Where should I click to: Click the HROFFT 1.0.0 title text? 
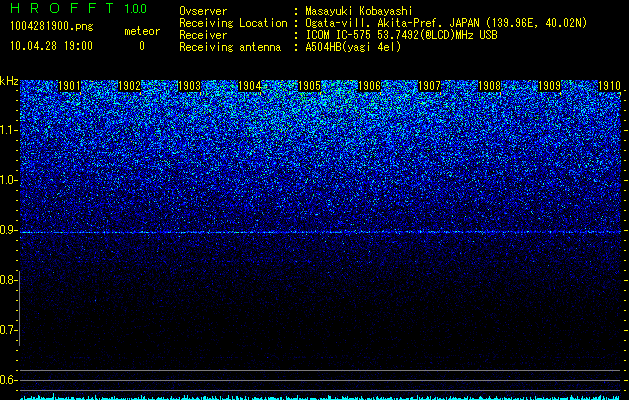click(x=78, y=8)
